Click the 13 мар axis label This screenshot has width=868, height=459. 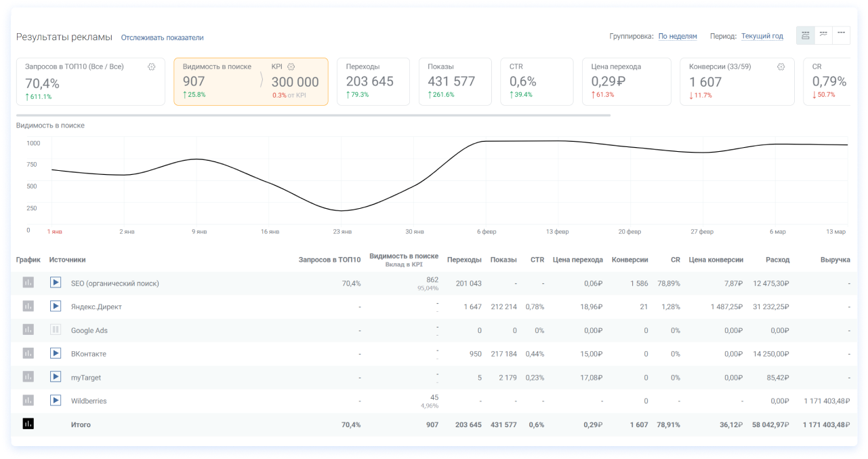point(836,232)
